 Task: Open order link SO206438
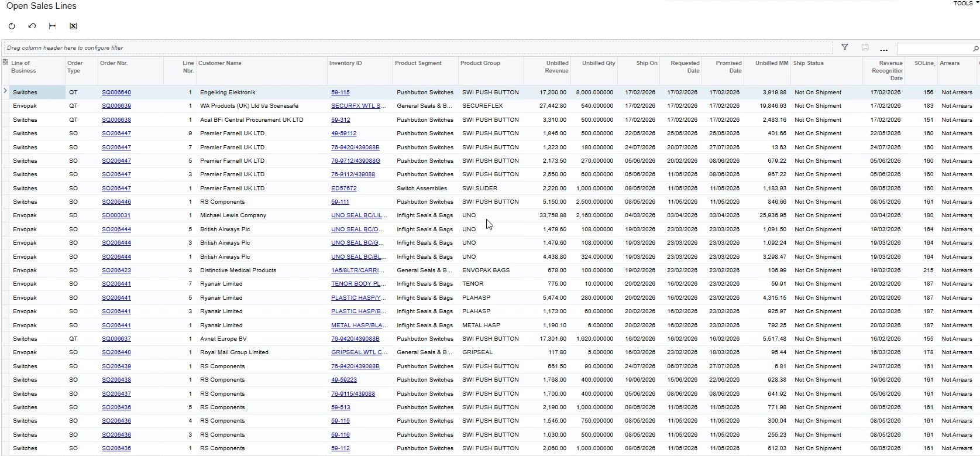click(116, 380)
